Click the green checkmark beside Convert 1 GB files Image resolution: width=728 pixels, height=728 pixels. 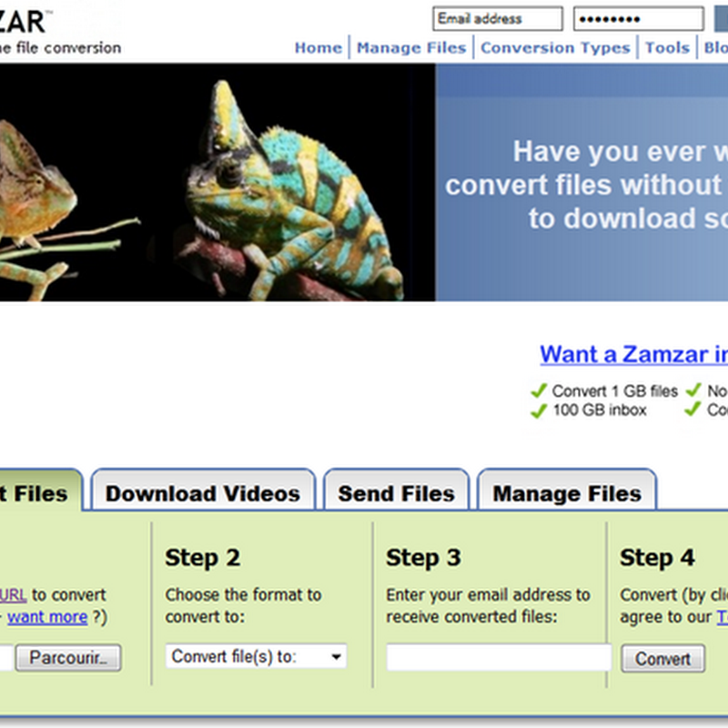point(539,391)
